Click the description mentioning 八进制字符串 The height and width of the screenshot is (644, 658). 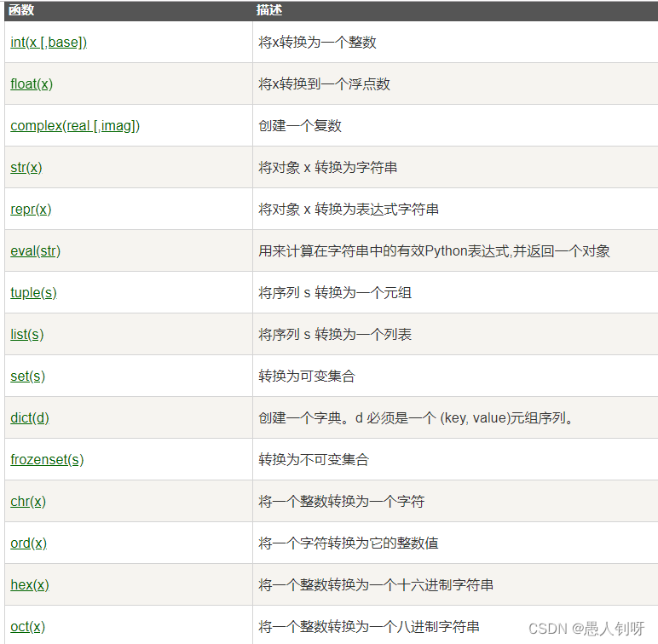point(369,626)
